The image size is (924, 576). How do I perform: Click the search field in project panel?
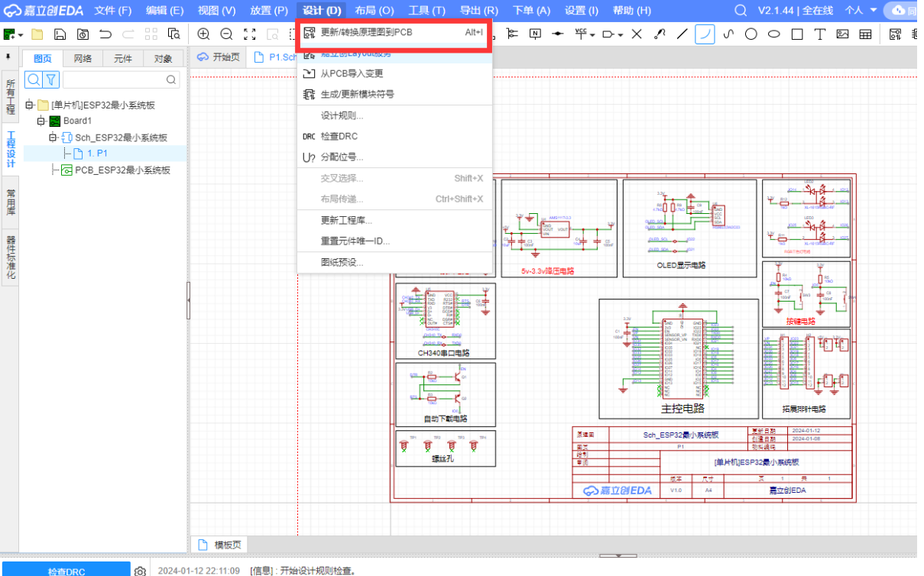(122, 79)
